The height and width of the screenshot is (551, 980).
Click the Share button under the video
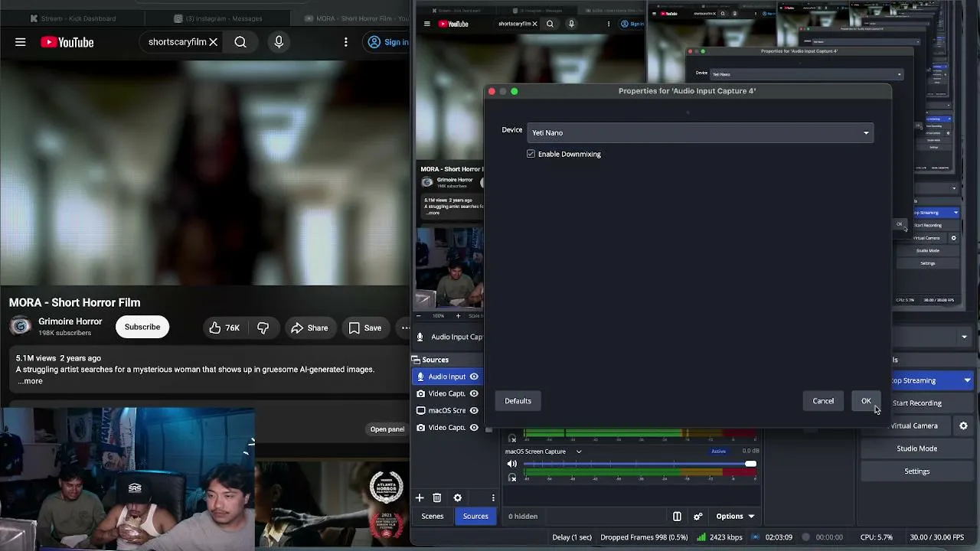[x=309, y=328]
